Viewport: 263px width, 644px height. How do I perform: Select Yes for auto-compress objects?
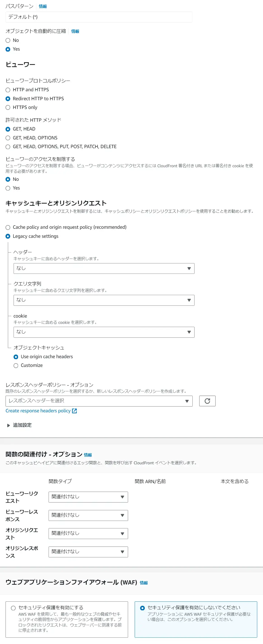click(8, 49)
